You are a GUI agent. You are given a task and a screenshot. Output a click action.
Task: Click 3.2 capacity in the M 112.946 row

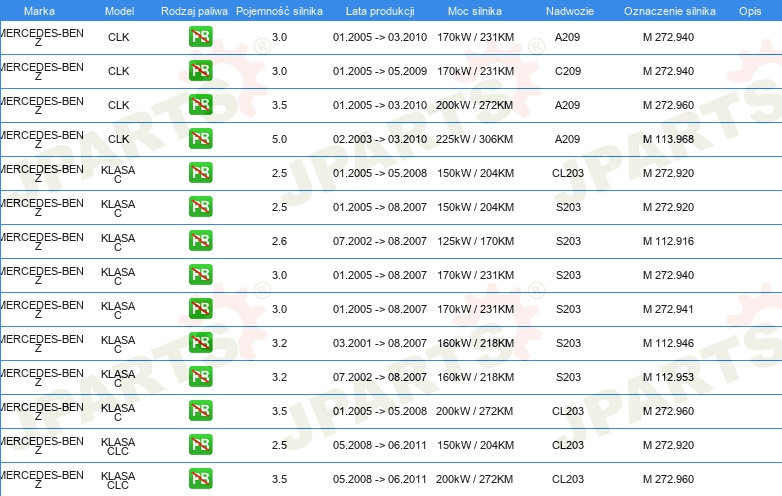pos(279,343)
